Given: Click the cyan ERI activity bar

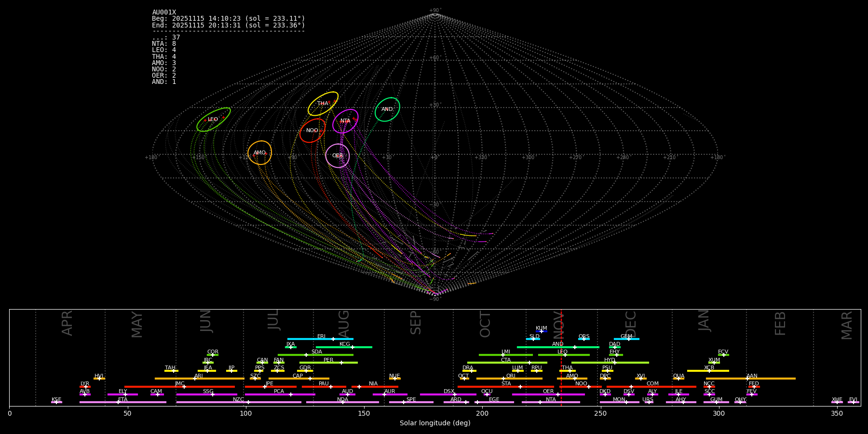Looking at the screenshot, I should [x=320, y=339].
